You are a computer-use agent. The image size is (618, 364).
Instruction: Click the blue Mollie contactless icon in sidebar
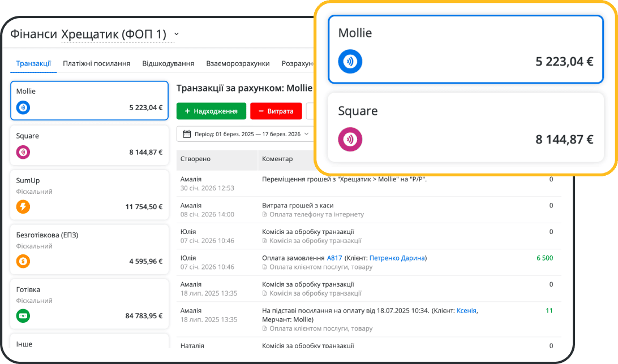(x=23, y=107)
